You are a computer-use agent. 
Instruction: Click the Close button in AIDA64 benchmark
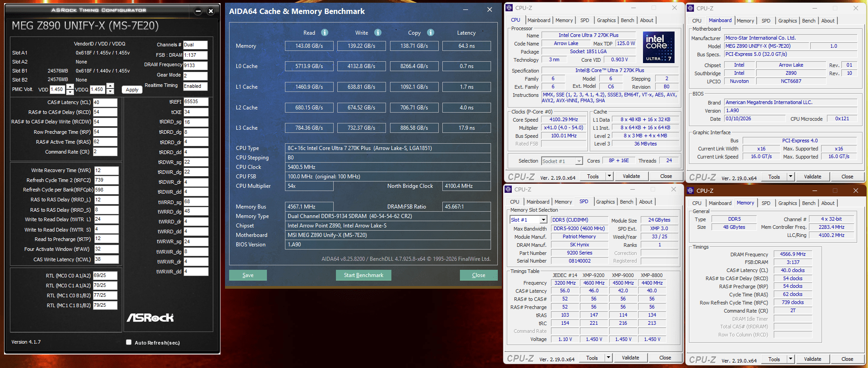pos(478,275)
